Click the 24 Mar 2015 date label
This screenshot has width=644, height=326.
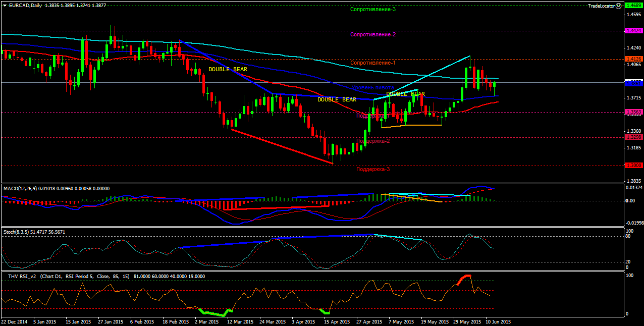[272, 321]
